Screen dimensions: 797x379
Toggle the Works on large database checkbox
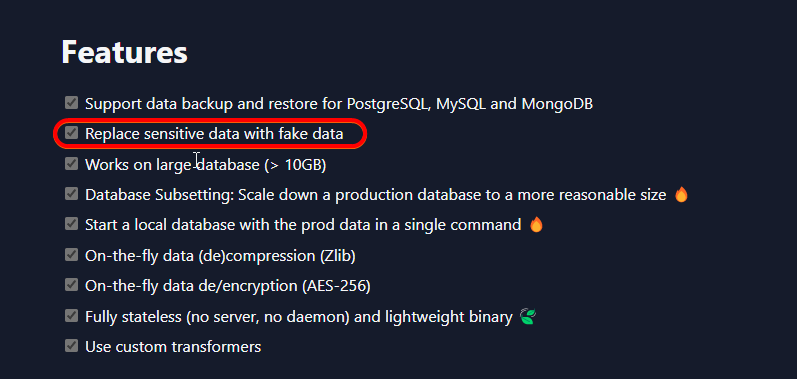pyautogui.click(x=71, y=164)
